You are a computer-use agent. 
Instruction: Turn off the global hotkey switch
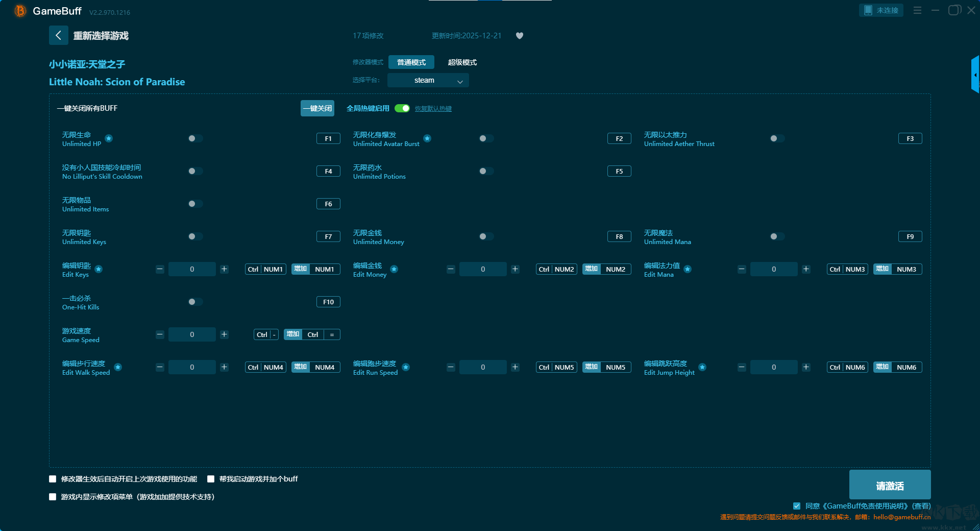coord(402,108)
